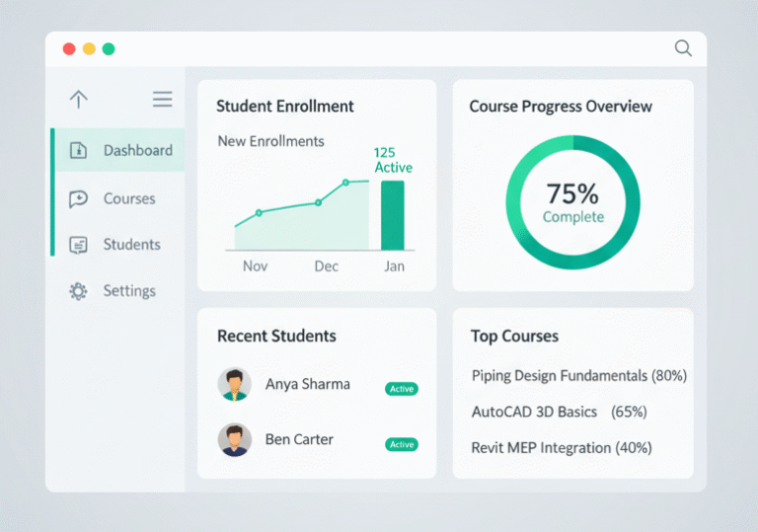The image size is (758, 532).
Task: Click the Courses chat bubble icon
Action: point(79,198)
